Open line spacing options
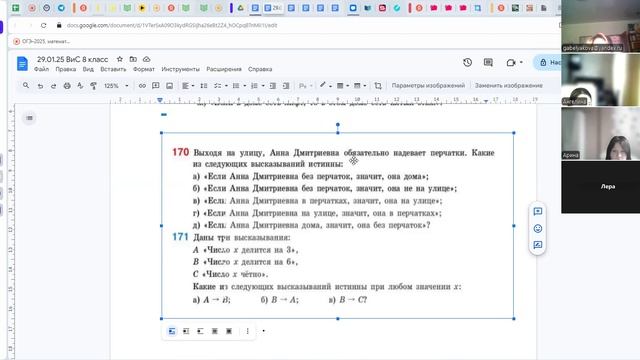 click(x=204, y=86)
